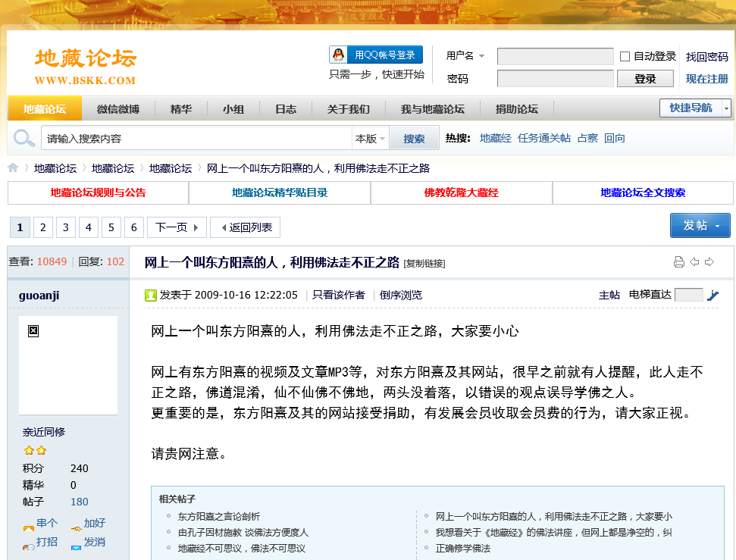736x560 pixels.
Task: Click the 返回列表 back to list button
Action: point(245,227)
